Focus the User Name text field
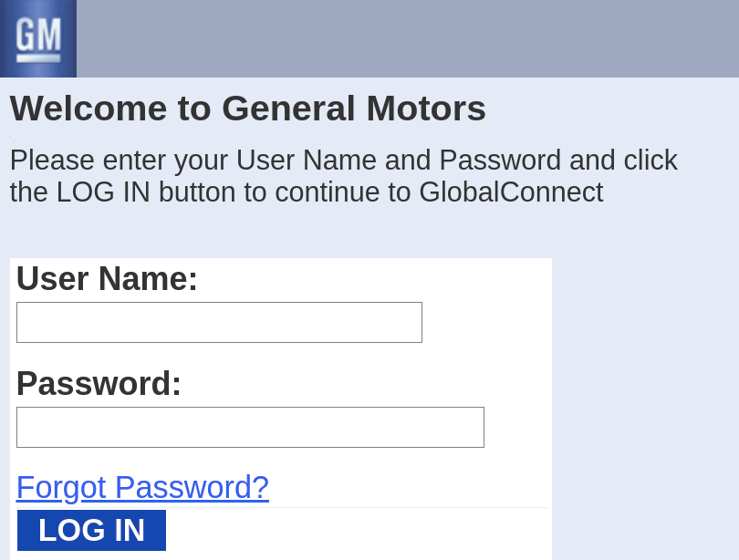 pyautogui.click(x=219, y=322)
